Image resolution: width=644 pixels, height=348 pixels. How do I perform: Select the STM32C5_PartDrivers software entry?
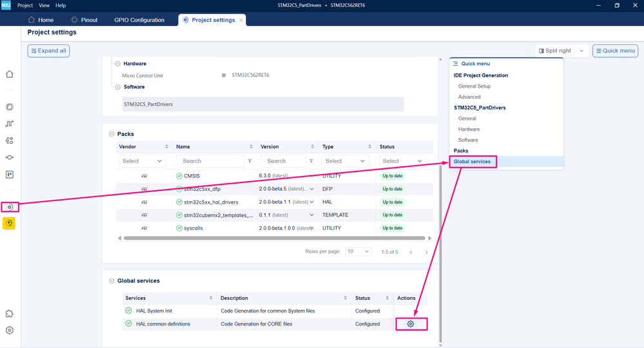[263, 104]
